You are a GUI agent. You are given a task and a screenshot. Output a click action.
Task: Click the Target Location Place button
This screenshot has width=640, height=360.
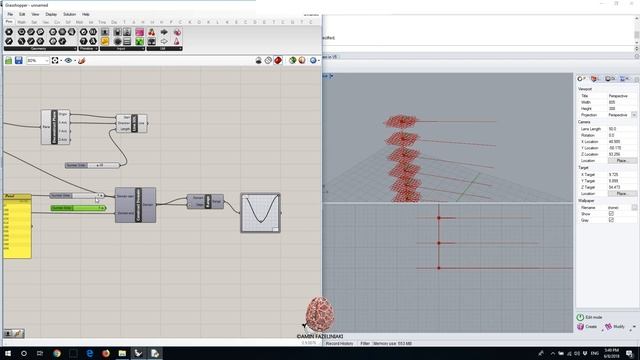[622, 193]
